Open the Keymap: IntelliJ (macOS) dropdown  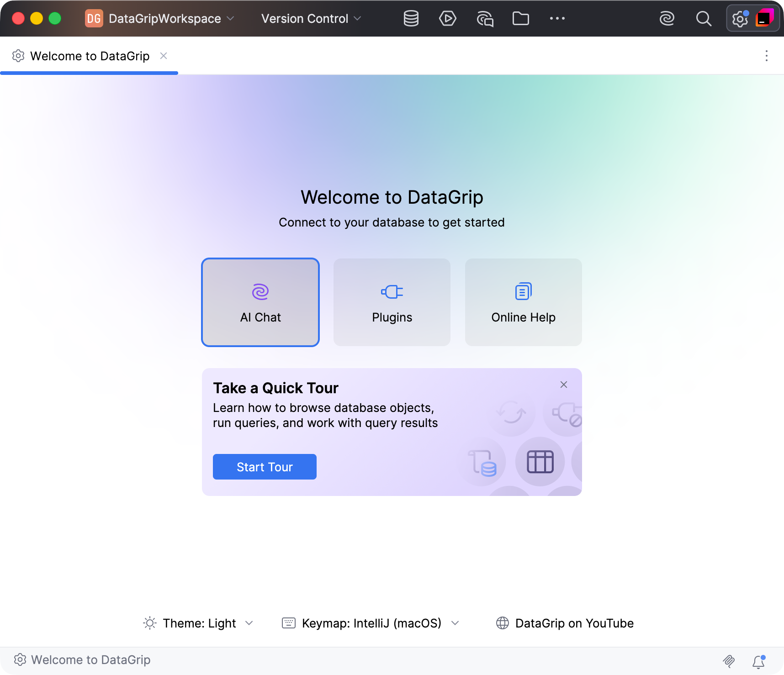tap(371, 623)
